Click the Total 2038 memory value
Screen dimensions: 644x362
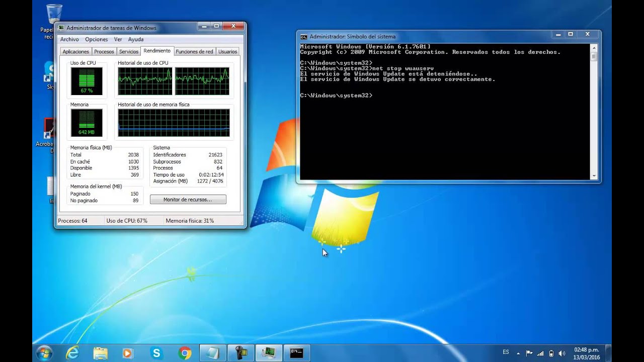[x=133, y=155]
